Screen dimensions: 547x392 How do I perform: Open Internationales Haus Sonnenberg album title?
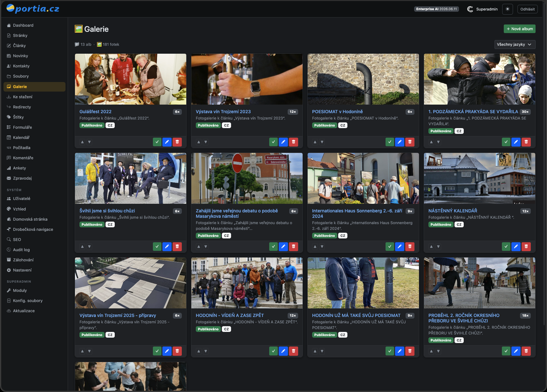(x=357, y=213)
